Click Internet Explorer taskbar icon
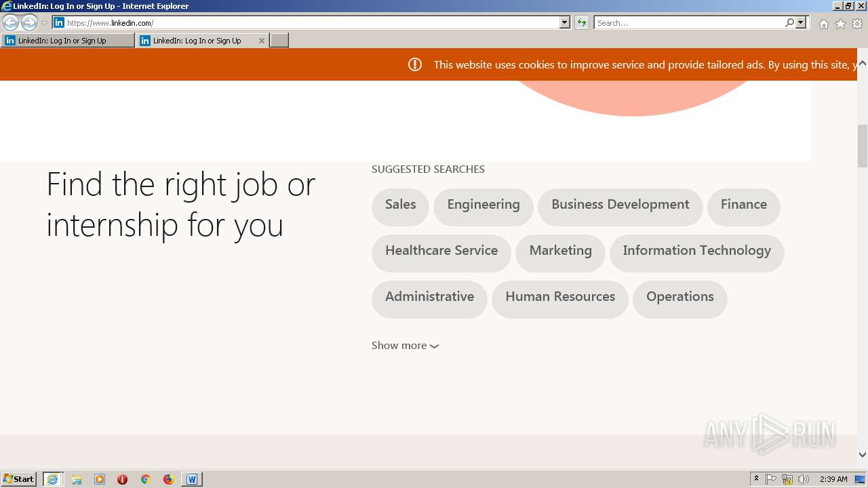The image size is (868, 488). (x=53, y=479)
